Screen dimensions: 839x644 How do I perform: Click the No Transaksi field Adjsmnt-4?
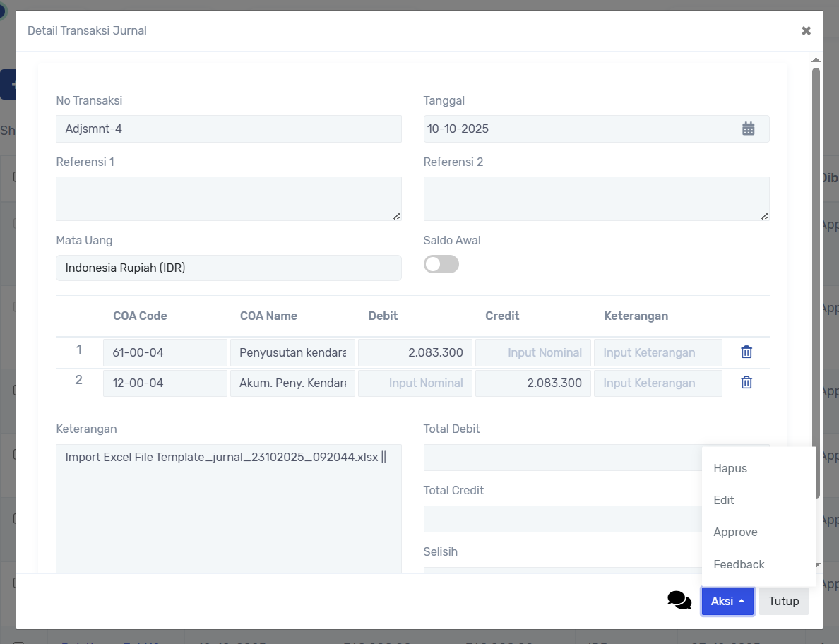228,129
